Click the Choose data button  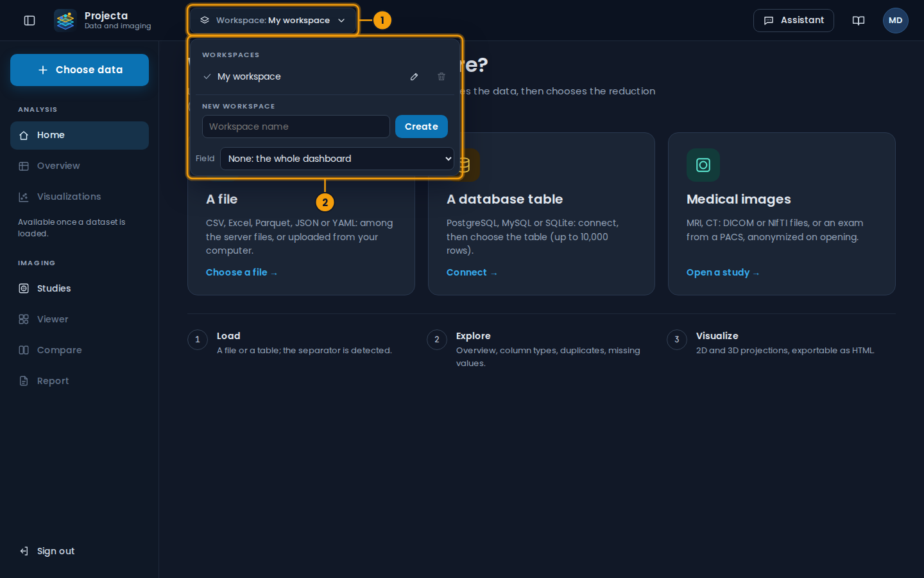[80, 70]
